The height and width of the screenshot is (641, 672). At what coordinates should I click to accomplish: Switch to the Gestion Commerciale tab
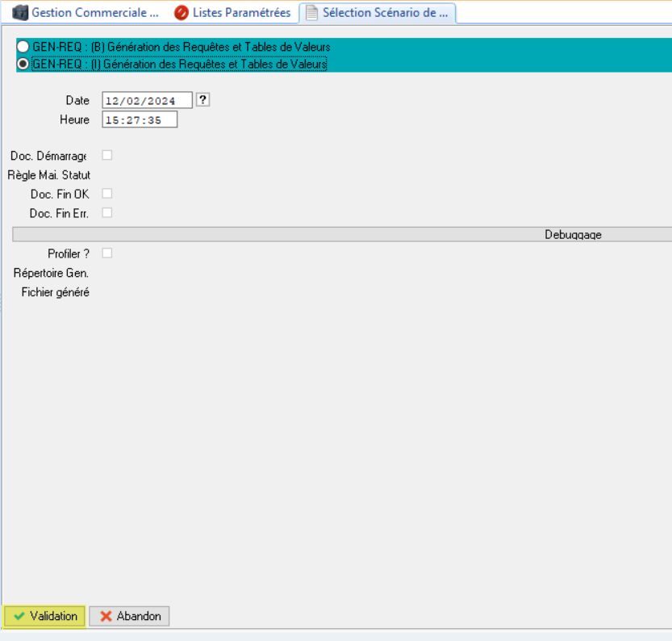point(94,13)
